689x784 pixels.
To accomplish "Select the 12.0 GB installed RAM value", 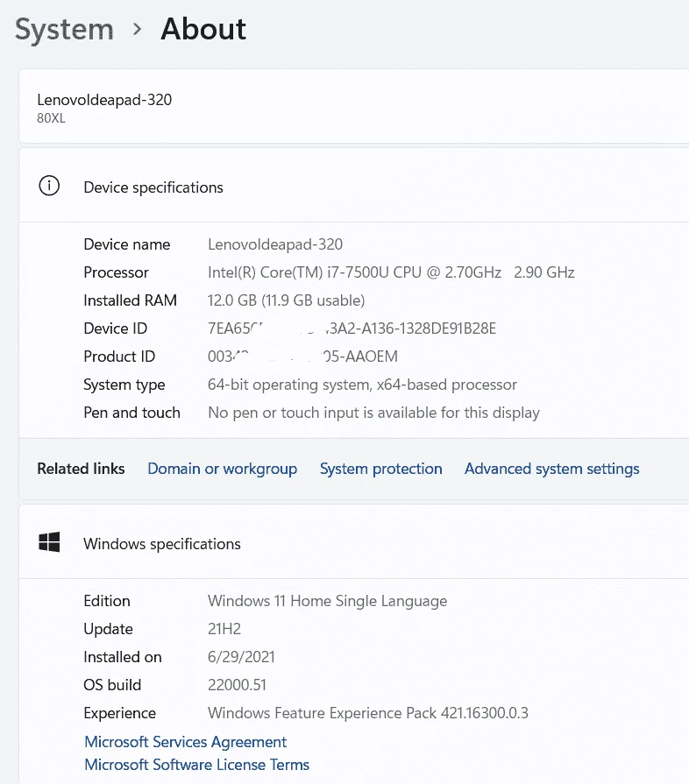I will (x=287, y=300).
